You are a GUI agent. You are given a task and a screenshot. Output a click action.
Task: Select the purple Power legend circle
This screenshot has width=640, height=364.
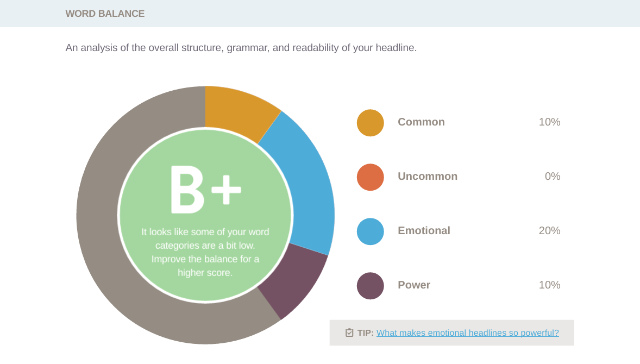(371, 286)
